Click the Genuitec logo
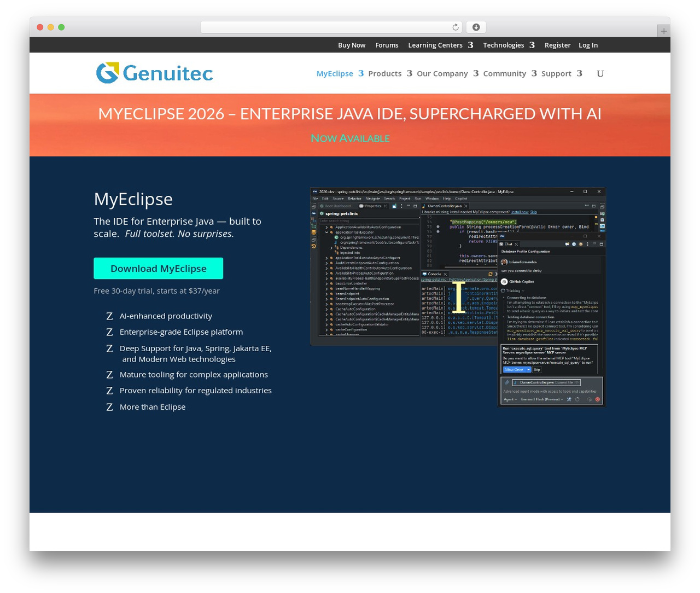The width and height of the screenshot is (700, 593). click(155, 73)
